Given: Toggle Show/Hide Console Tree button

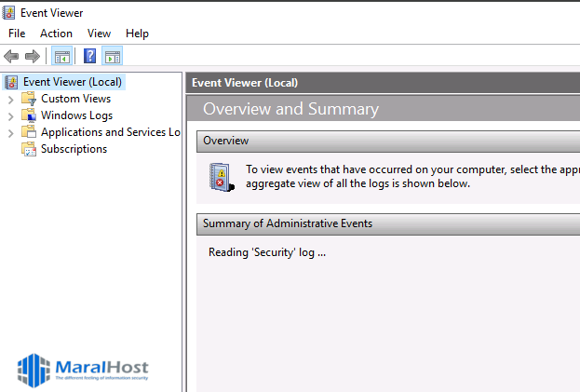Looking at the screenshot, I should [62, 56].
